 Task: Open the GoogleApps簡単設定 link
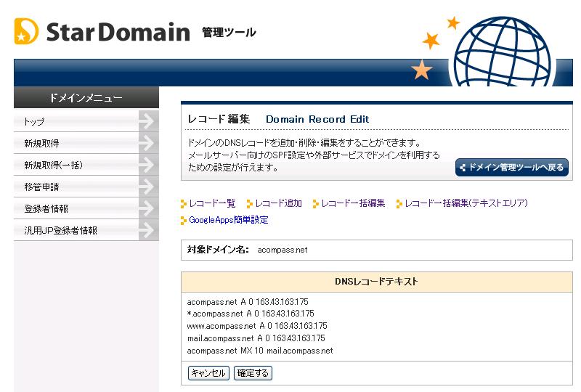pos(228,220)
